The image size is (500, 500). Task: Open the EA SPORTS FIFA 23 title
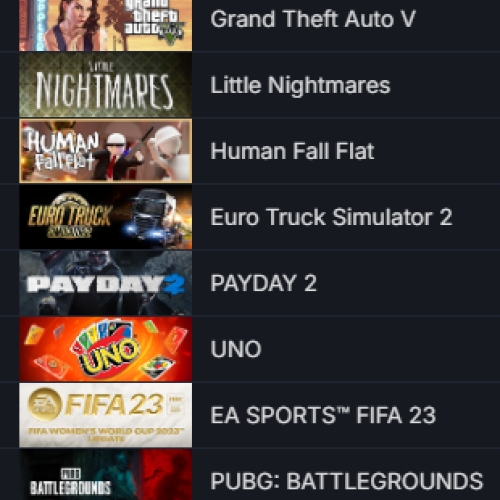(x=323, y=415)
